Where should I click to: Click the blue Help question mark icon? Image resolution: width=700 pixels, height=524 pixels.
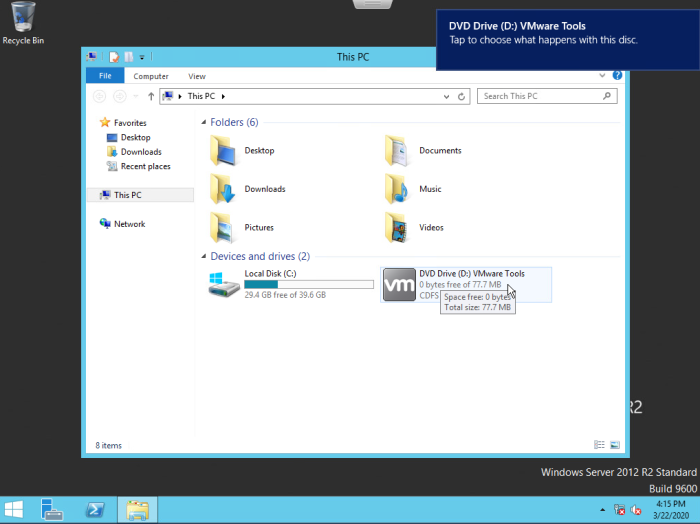click(x=617, y=75)
